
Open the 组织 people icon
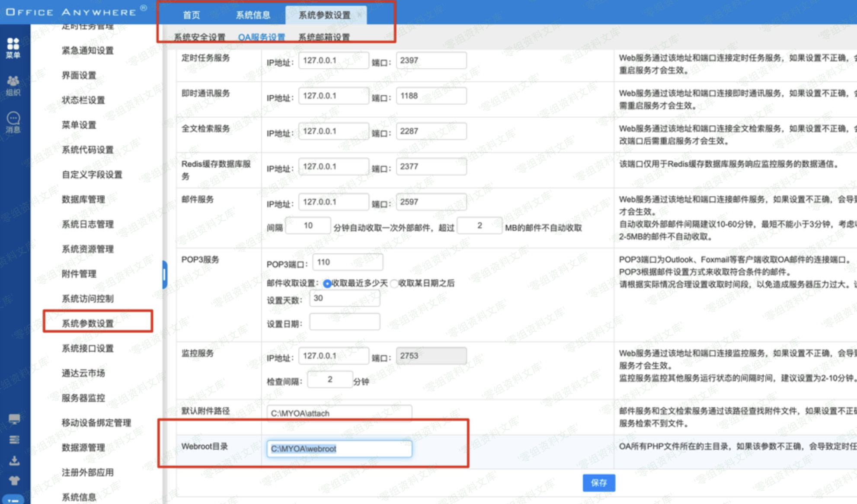pos(13,85)
